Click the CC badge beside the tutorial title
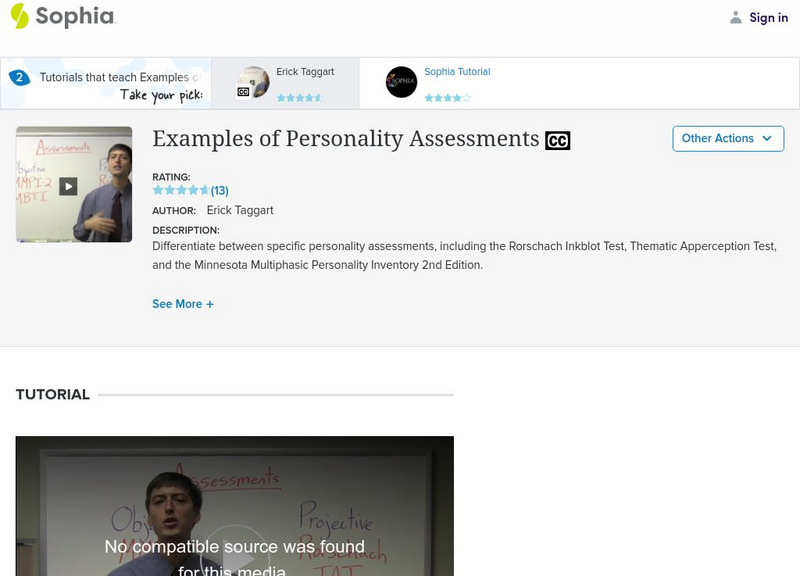The image size is (800, 576). coord(557,139)
